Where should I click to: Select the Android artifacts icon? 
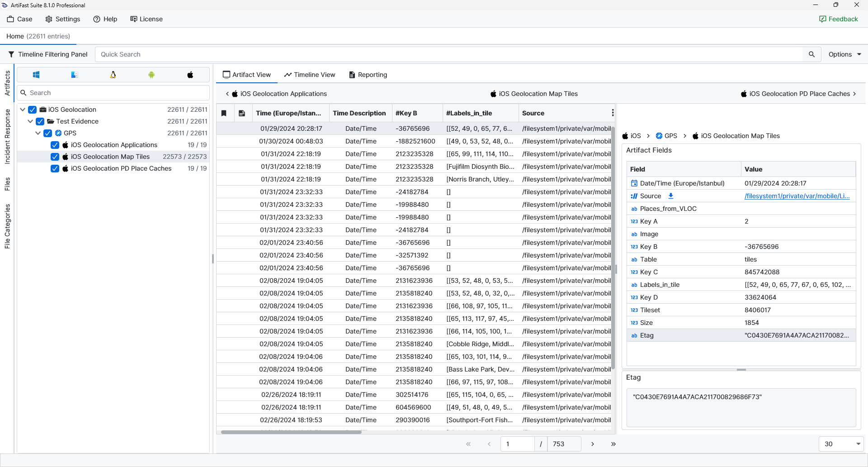click(x=151, y=75)
